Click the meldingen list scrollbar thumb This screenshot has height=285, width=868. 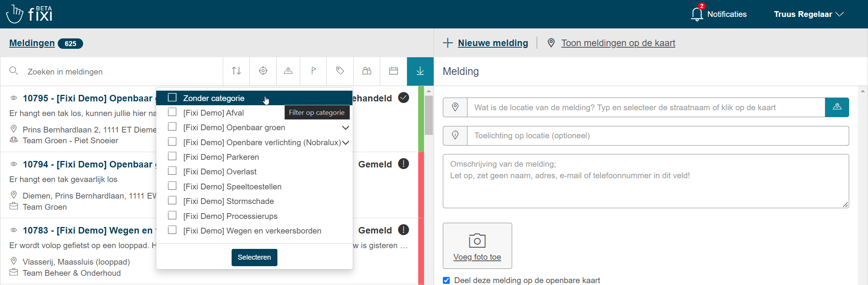[x=429, y=115]
